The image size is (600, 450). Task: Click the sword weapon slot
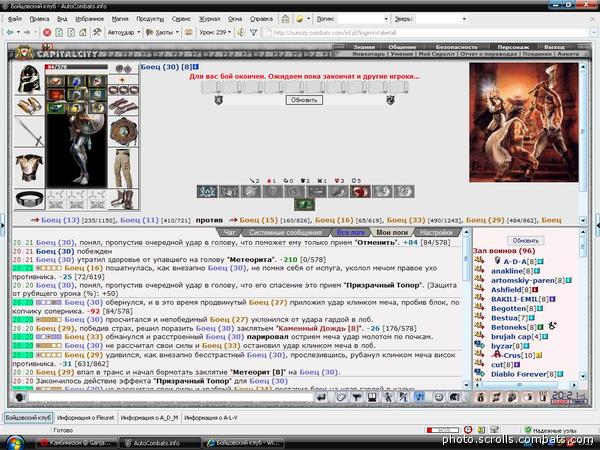[29, 132]
